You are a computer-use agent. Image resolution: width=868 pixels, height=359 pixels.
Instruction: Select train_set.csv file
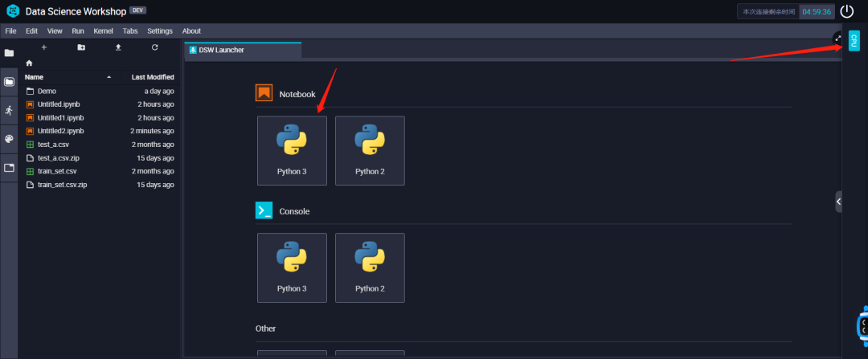point(100,172)
